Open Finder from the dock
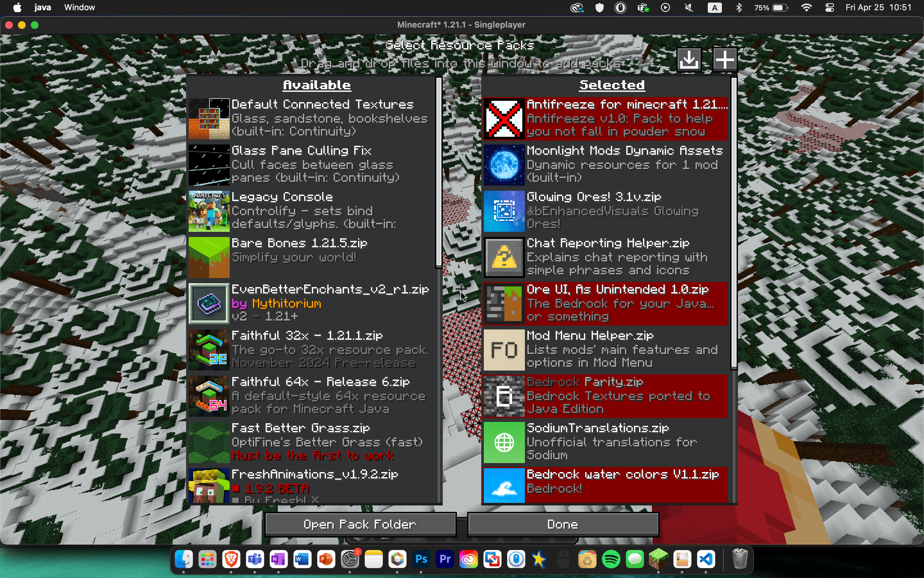This screenshot has width=924, height=578. point(184,560)
